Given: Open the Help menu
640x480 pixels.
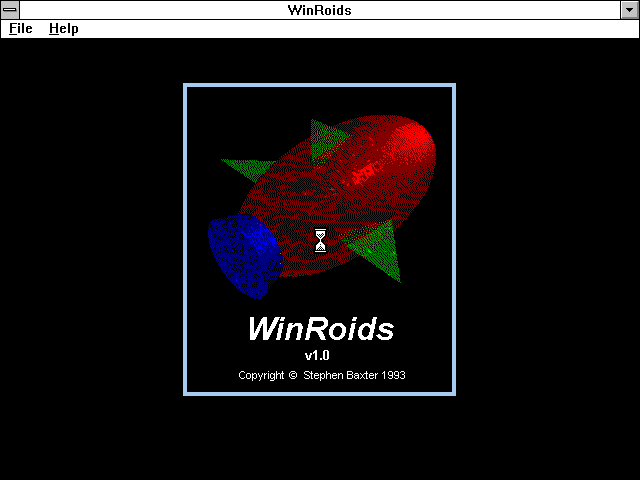Looking at the screenshot, I should click(64, 29).
